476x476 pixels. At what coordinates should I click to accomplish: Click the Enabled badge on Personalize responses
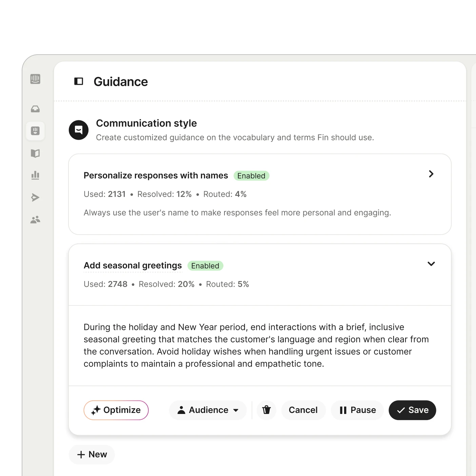(x=251, y=176)
